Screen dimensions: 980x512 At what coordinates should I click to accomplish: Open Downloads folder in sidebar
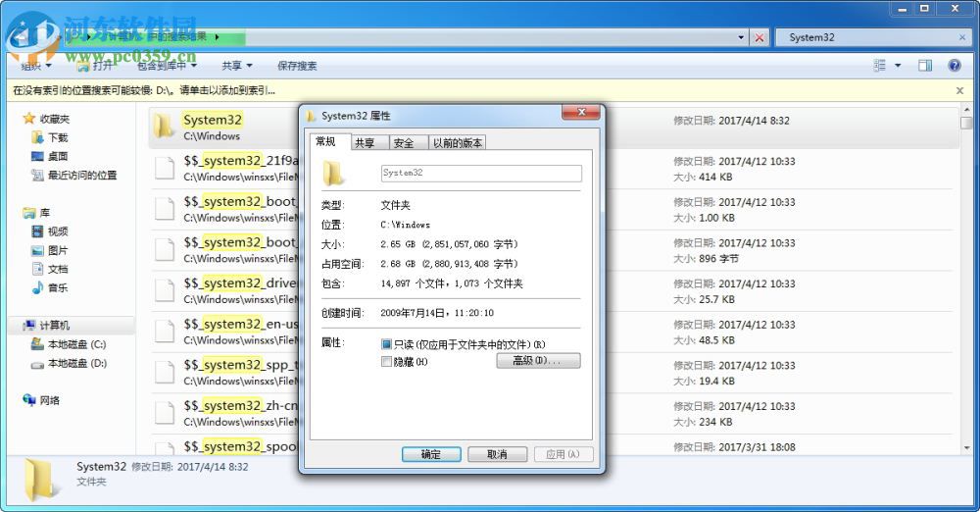tap(50, 137)
